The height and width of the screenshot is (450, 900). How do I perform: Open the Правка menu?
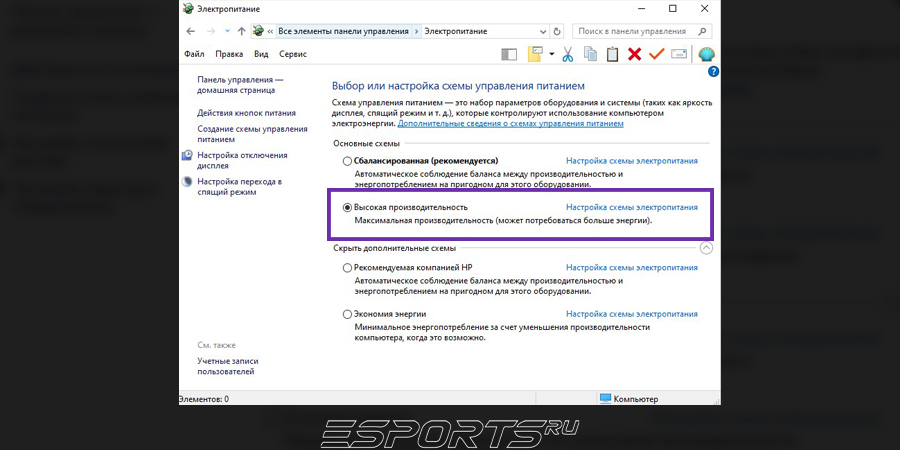point(229,54)
